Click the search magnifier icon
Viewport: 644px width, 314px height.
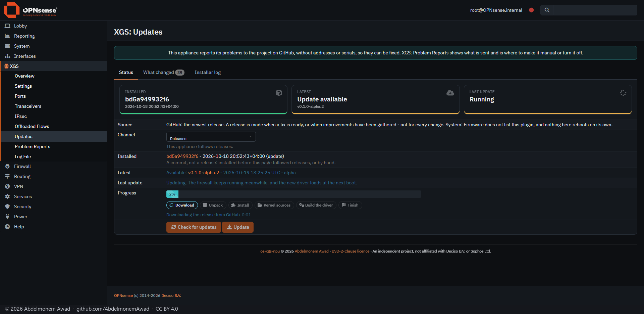[x=547, y=10]
